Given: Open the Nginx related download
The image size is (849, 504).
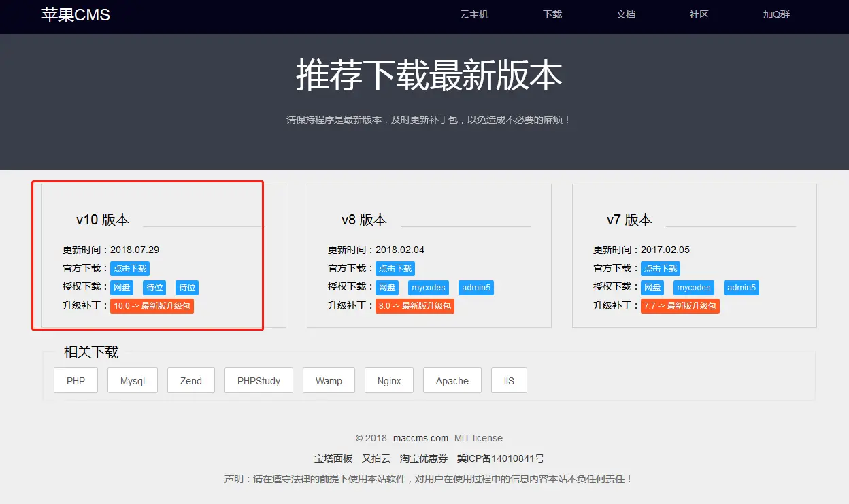Looking at the screenshot, I should pos(388,380).
